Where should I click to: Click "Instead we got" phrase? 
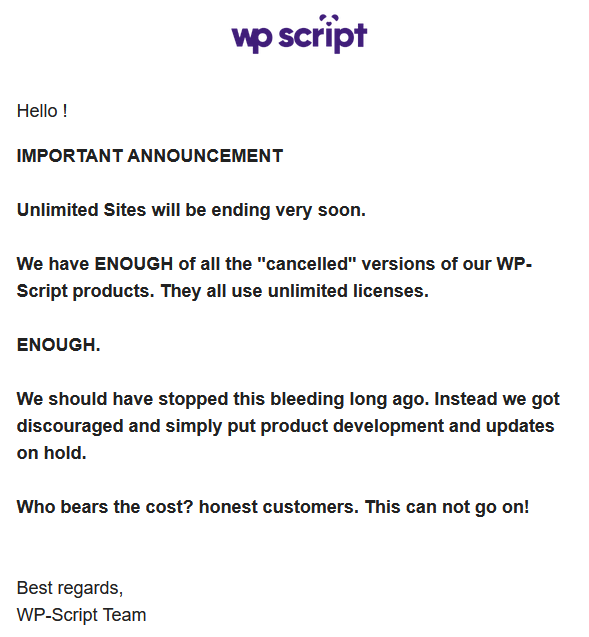pyautogui.click(x=497, y=399)
